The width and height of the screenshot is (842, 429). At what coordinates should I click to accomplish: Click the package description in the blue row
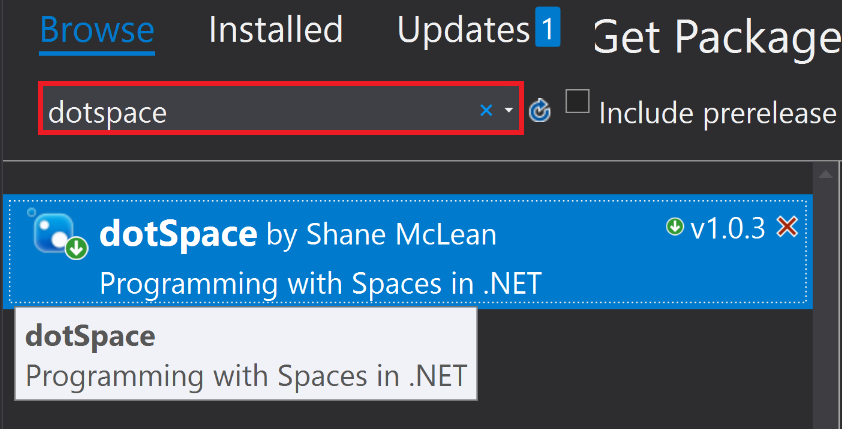pyautogui.click(x=320, y=283)
